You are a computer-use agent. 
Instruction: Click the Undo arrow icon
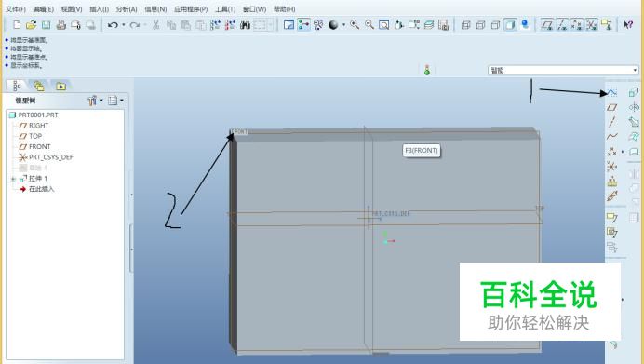113,25
